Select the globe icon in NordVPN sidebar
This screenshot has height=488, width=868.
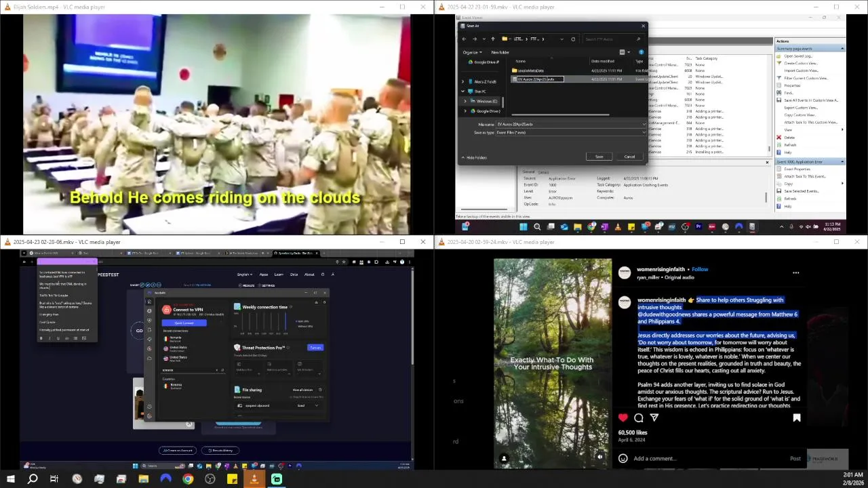pos(149,311)
